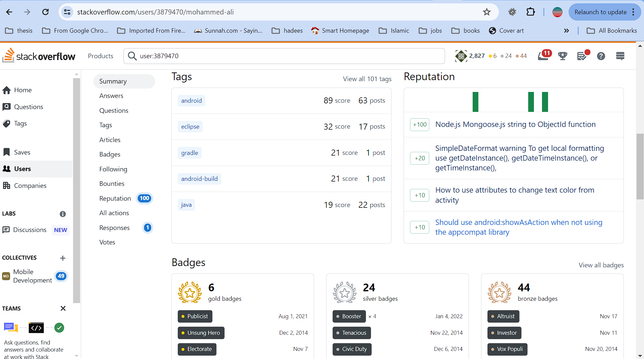Open the thesis bookmarks folder
644x359 pixels.
click(19, 31)
